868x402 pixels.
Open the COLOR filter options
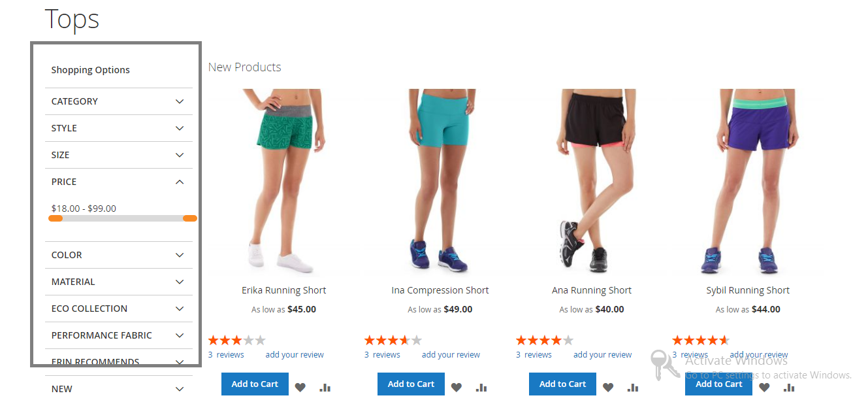click(119, 255)
